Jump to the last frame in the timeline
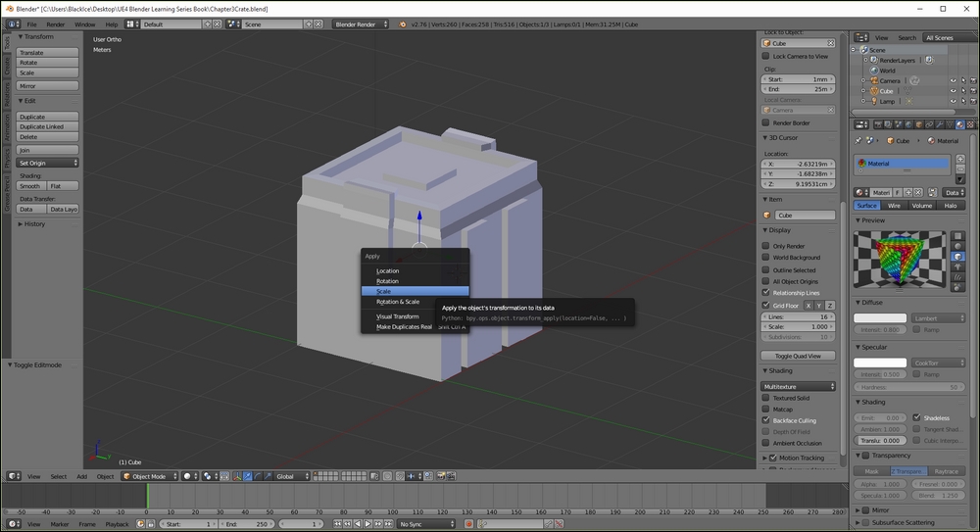The image size is (980, 532). pyautogui.click(x=388, y=524)
